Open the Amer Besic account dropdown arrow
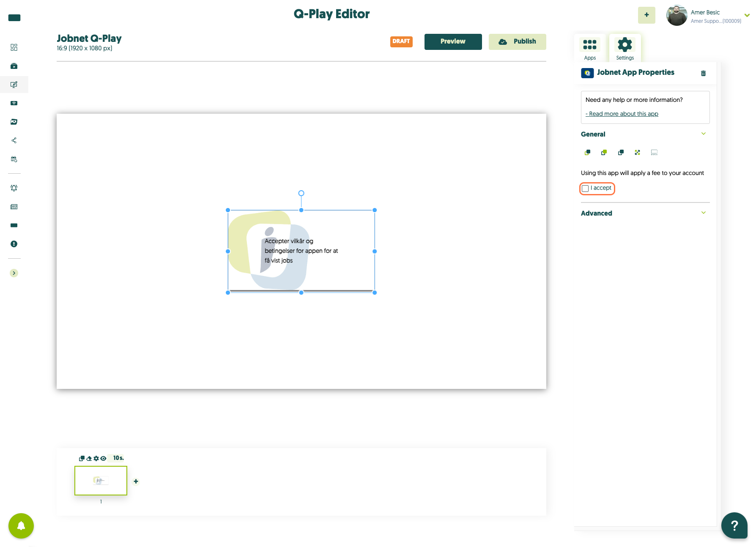756x547 pixels. tap(747, 15)
